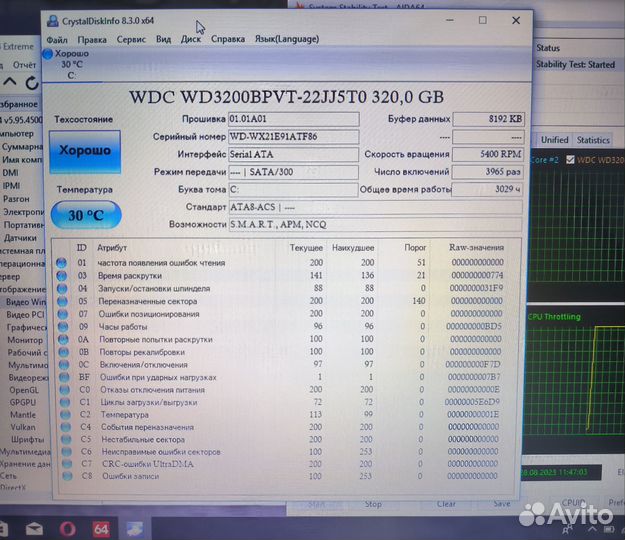Click status icon for Ошибки позиционирования

coord(63,314)
